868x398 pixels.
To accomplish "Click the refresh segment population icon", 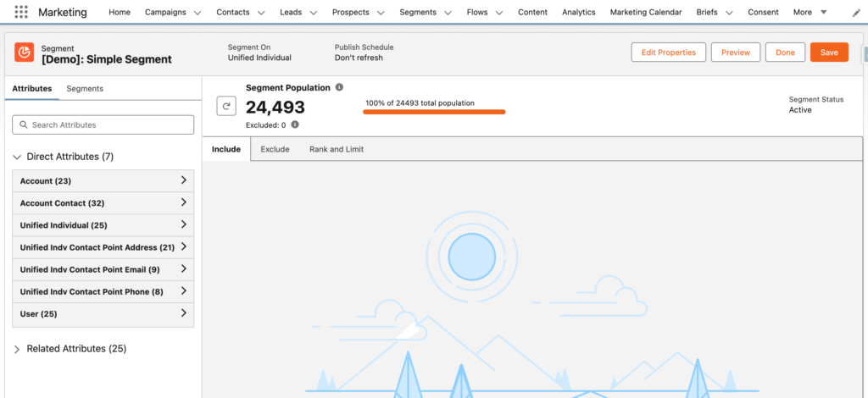I will [226, 106].
